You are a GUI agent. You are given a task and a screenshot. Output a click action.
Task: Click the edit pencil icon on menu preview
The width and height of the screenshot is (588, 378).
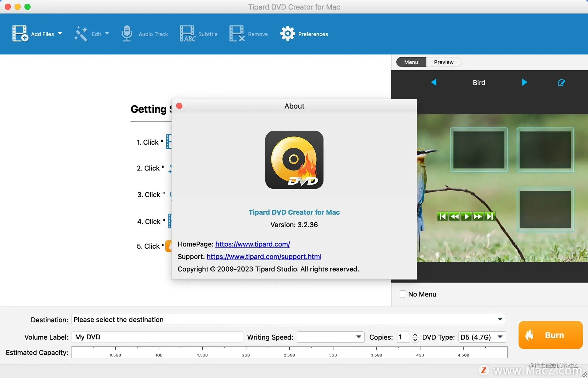pos(561,82)
